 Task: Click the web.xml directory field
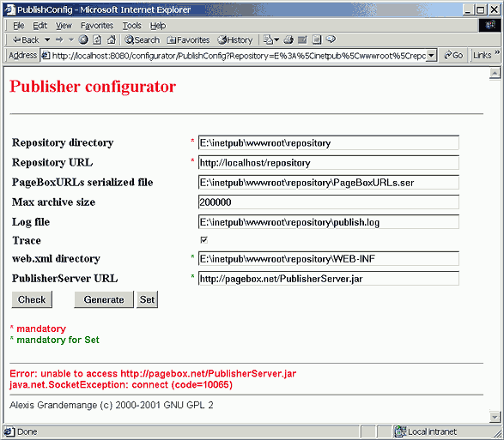329,258
